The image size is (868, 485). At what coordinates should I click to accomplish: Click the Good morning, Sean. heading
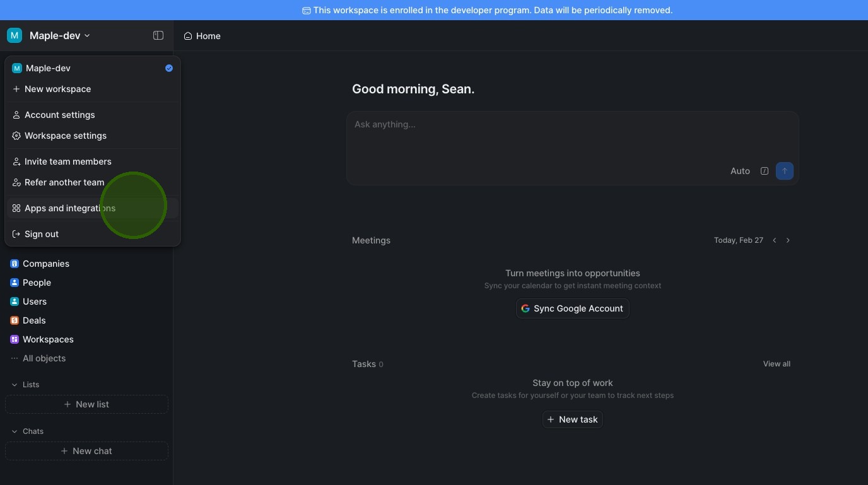(413, 89)
